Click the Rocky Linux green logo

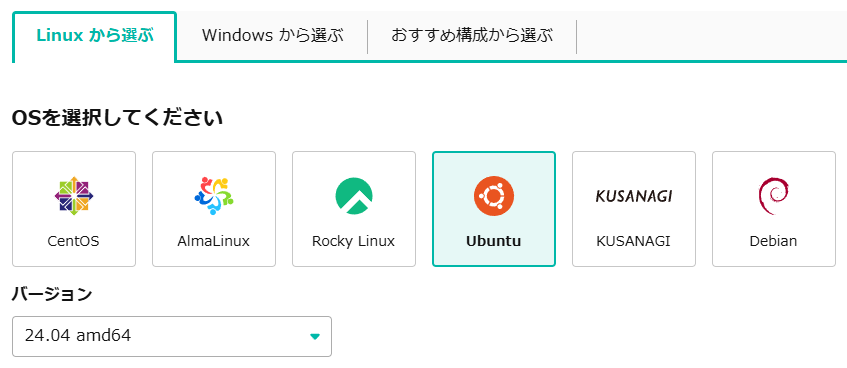tap(354, 196)
